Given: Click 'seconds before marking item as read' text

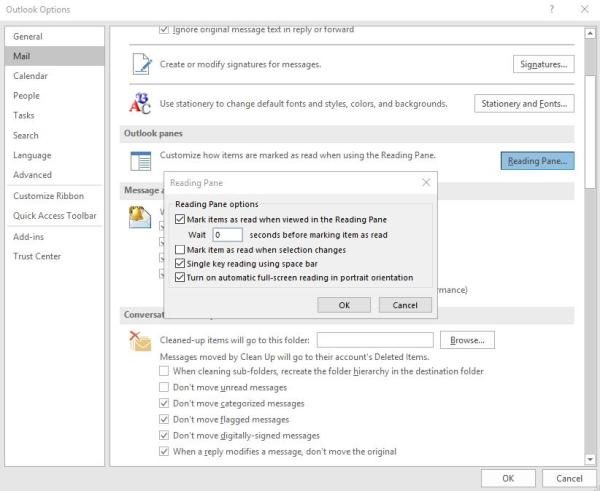Looking at the screenshot, I should pos(318,235).
